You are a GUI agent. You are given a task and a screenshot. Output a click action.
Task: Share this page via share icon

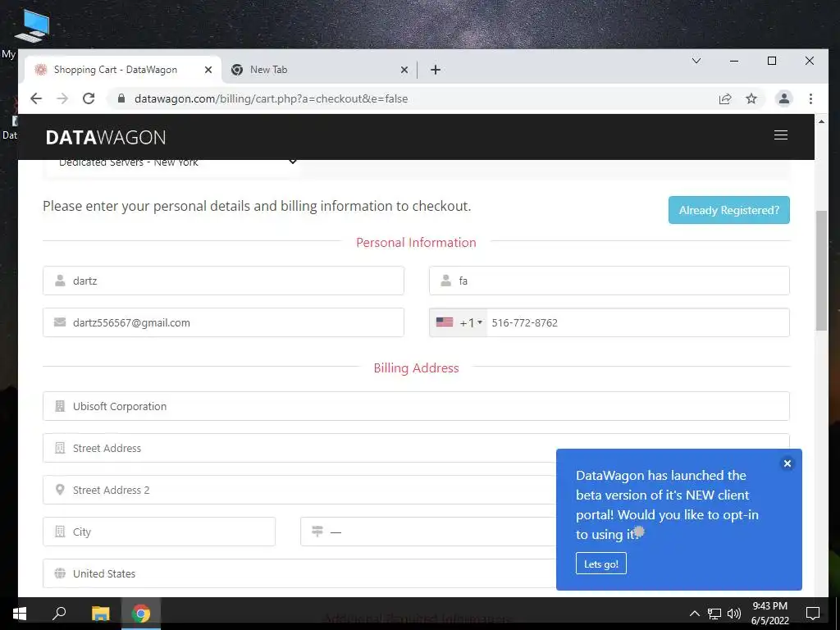point(725,98)
